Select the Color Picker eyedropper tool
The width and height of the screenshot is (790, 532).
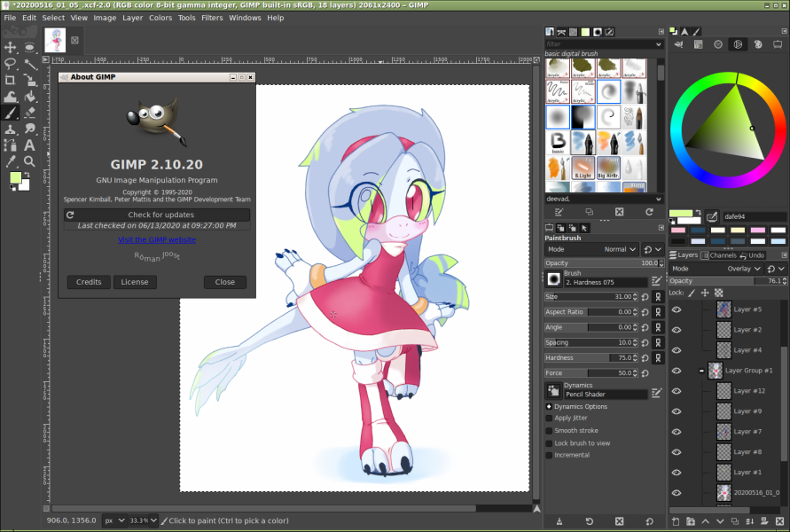[x=10, y=161]
